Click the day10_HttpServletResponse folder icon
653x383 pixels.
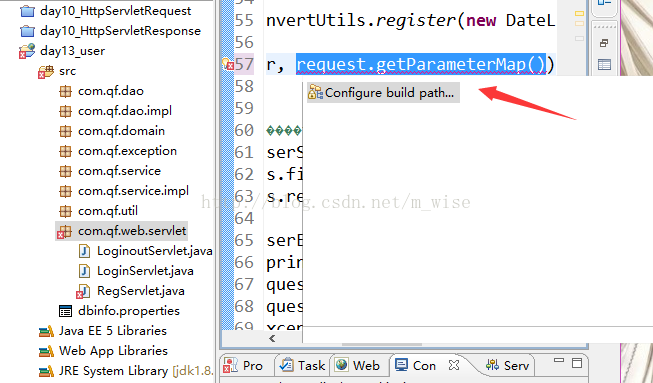pyautogui.click(x=27, y=31)
